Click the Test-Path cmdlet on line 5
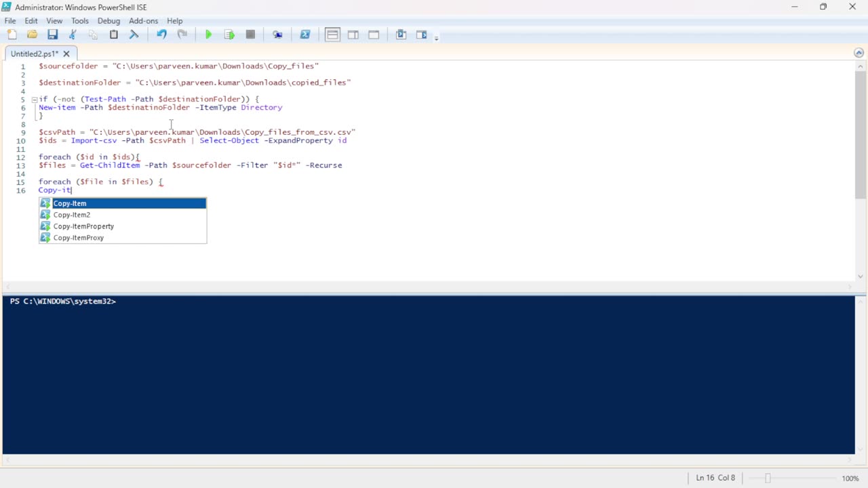This screenshot has width=868, height=488. click(105, 100)
